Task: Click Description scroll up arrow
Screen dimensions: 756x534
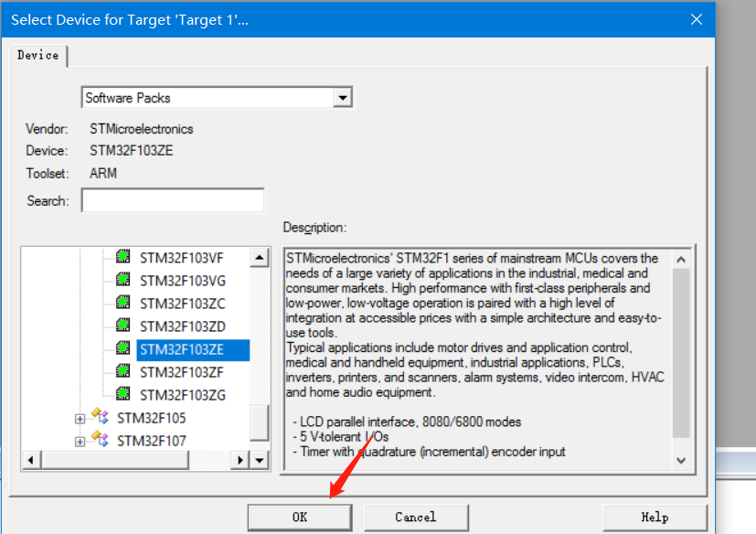Action: click(x=681, y=260)
